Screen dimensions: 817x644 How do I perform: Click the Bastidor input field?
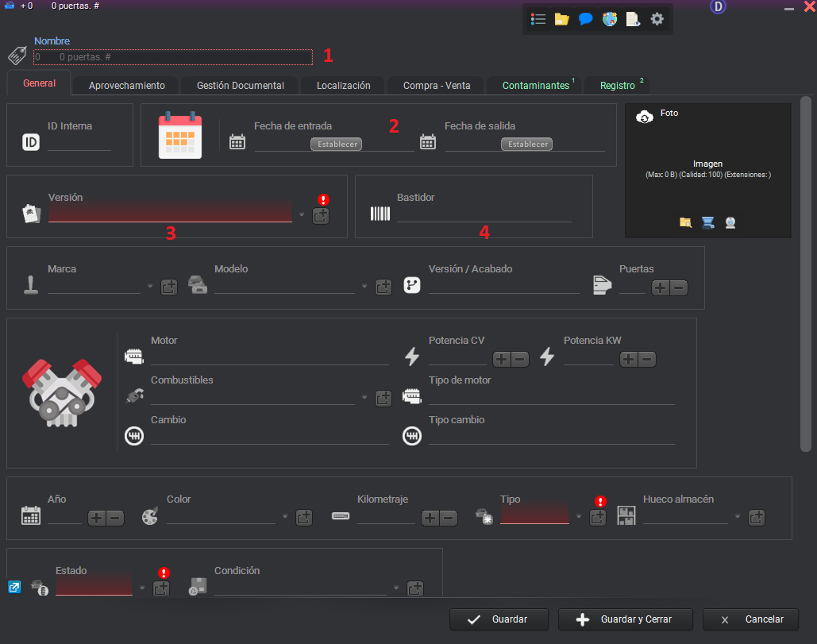tap(484, 214)
